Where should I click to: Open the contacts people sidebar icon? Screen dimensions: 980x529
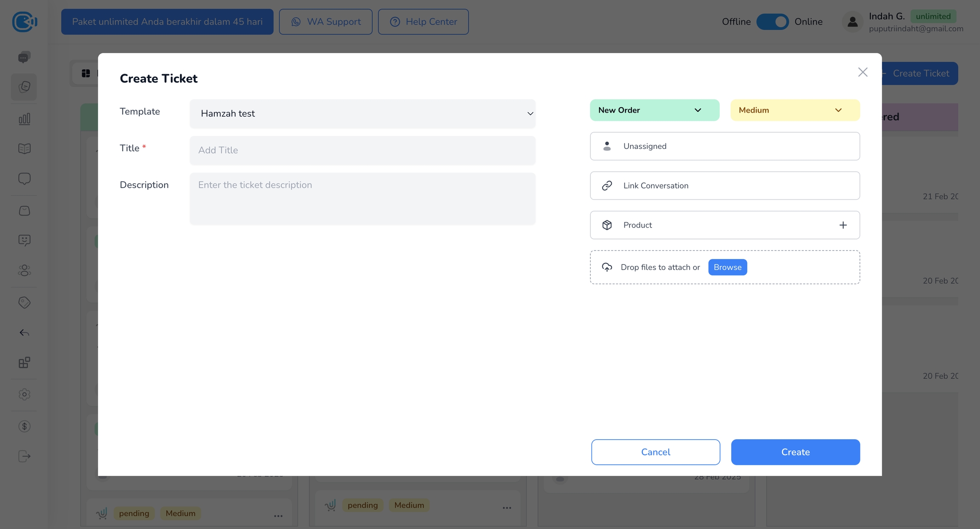click(24, 270)
